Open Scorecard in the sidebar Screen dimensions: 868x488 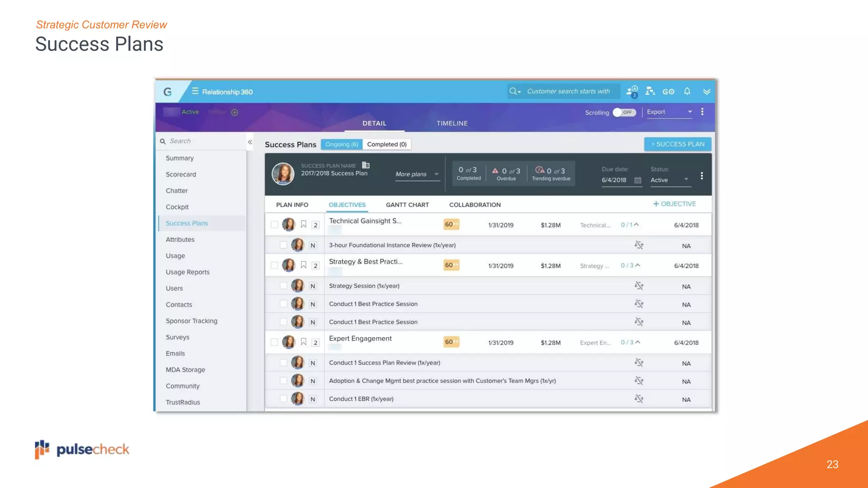pyautogui.click(x=181, y=174)
